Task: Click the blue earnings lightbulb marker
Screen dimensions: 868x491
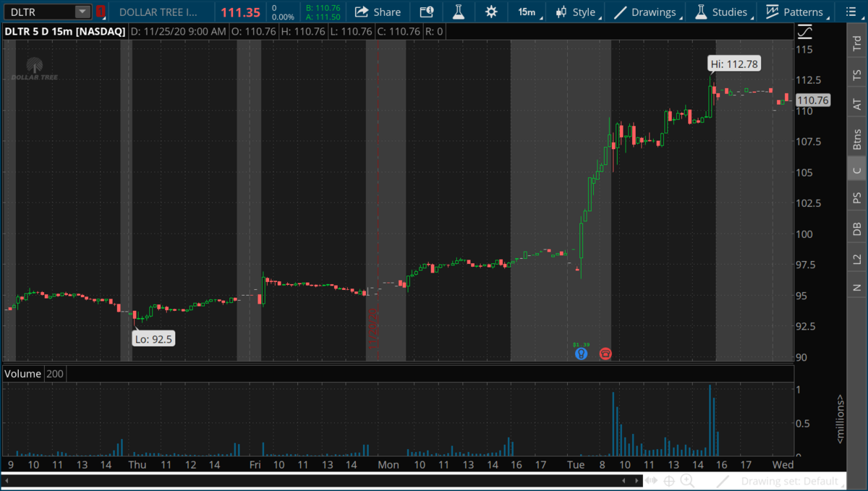Action: (580, 354)
